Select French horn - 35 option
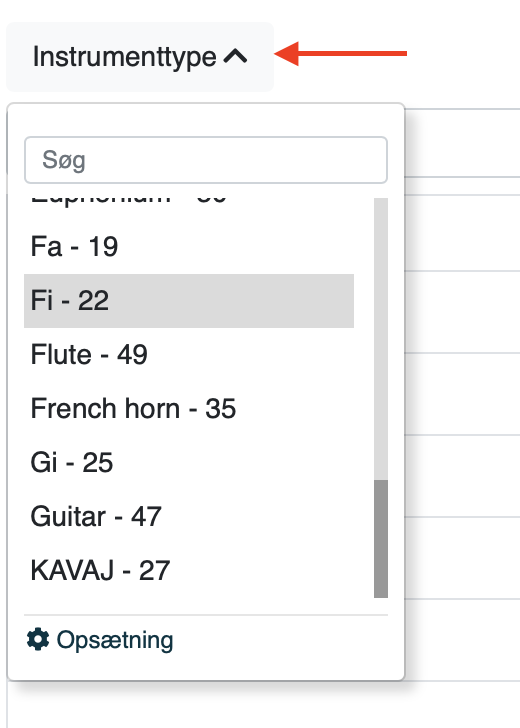Viewport: 520px width, 728px height. (189, 408)
